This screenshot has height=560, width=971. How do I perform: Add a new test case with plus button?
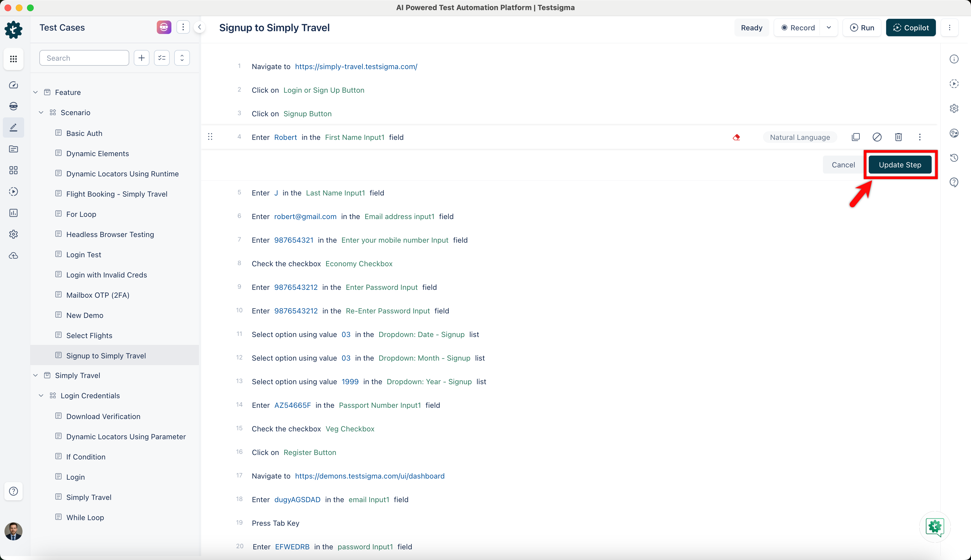point(142,58)
